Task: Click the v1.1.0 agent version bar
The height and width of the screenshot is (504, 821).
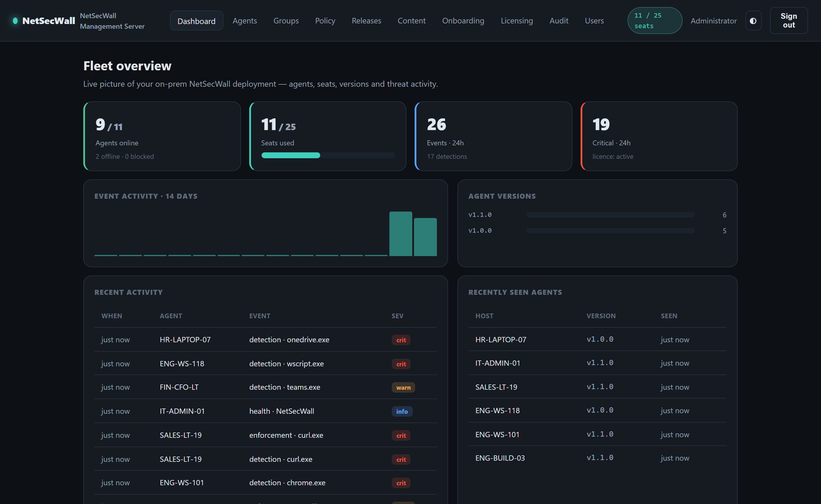Action: click(610, 215)
